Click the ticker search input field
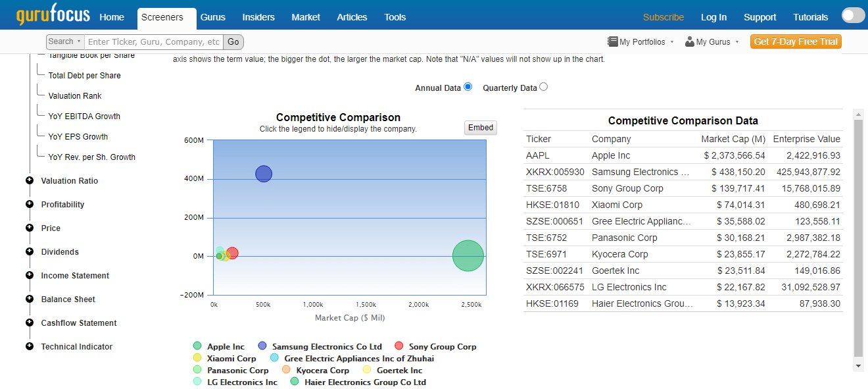868x389 pixels. [153, 42]
